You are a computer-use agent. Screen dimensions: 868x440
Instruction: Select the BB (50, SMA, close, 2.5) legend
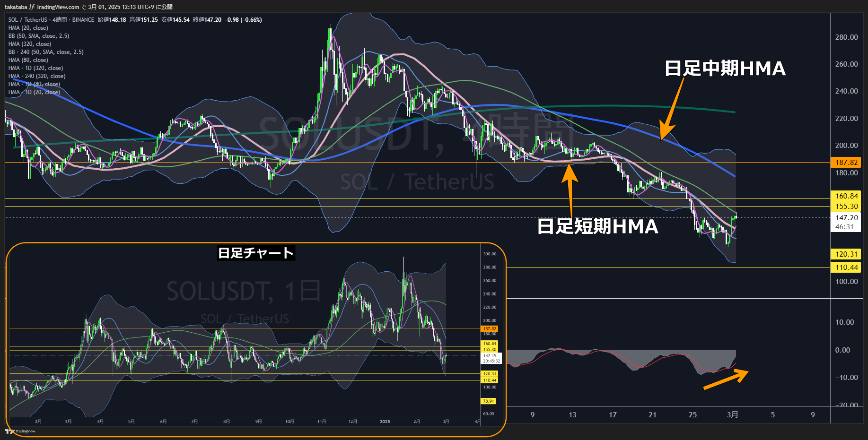(39, 36)
